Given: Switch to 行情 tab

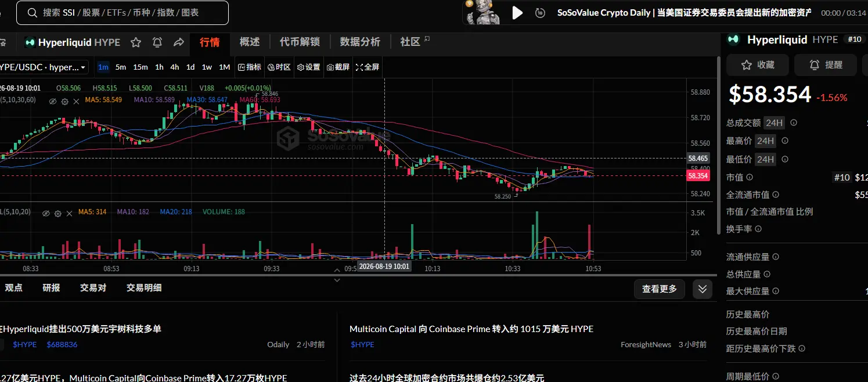Looking at the screenshot, I should click(x=210, y=42).
